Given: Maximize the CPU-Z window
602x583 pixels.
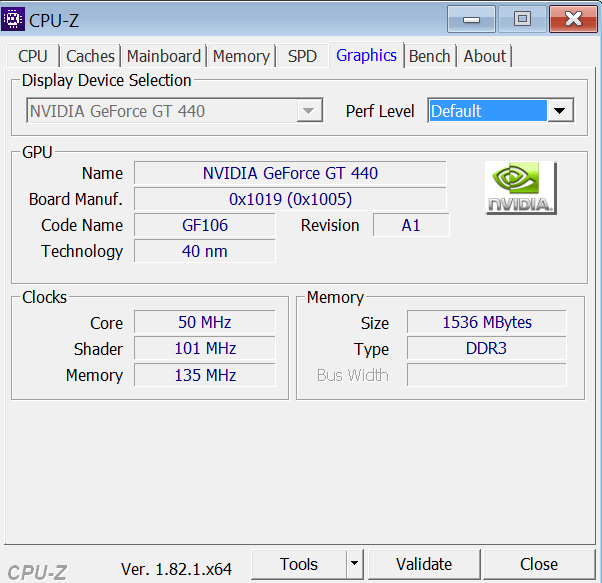Looking at the screenshot, I should [x=522, y=19].
